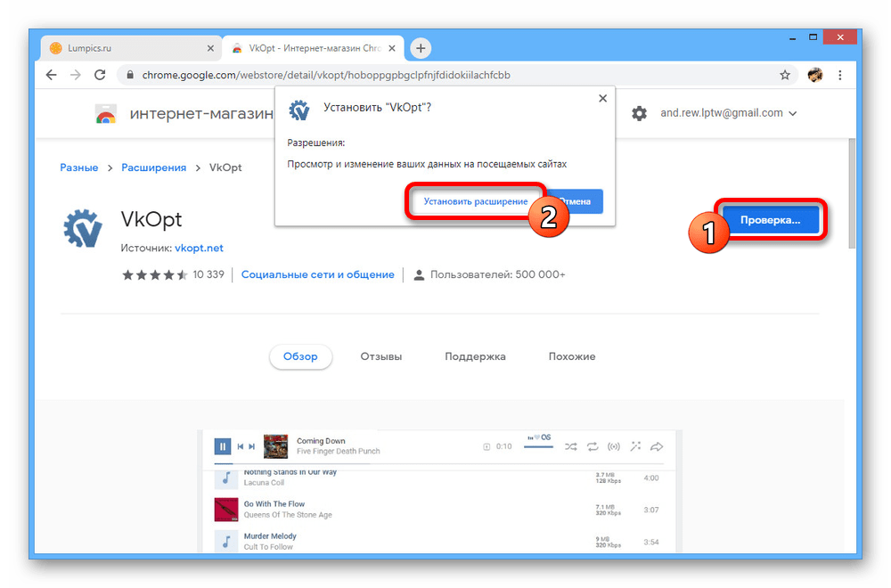Pause playback in preview player

(x=222, y=446)
